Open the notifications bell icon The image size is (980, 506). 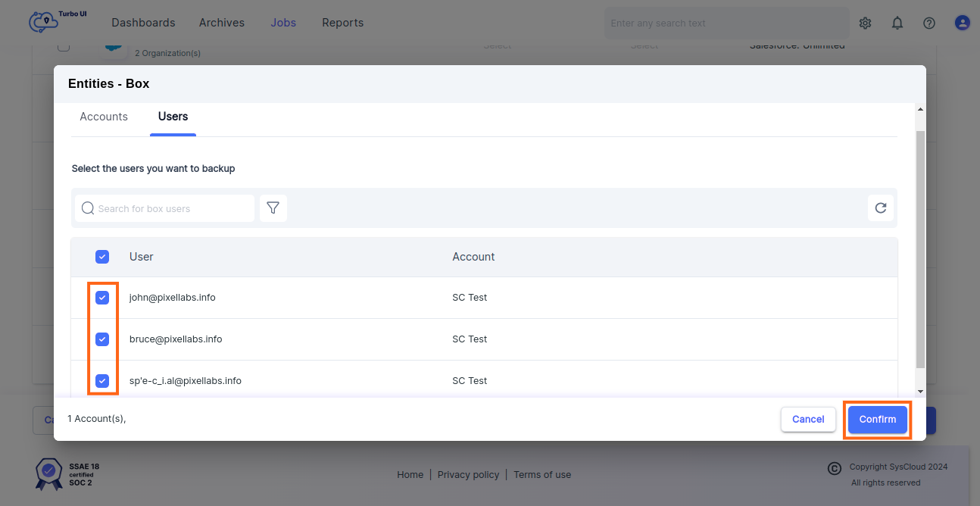tap(897, 23)
